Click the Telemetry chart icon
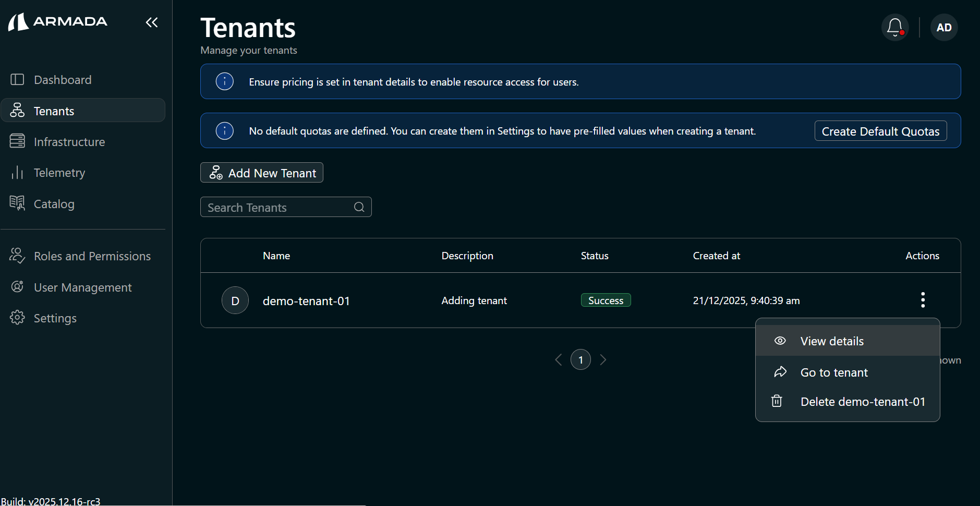The height and width of the screenshot is (506, 980). [17, 172]
